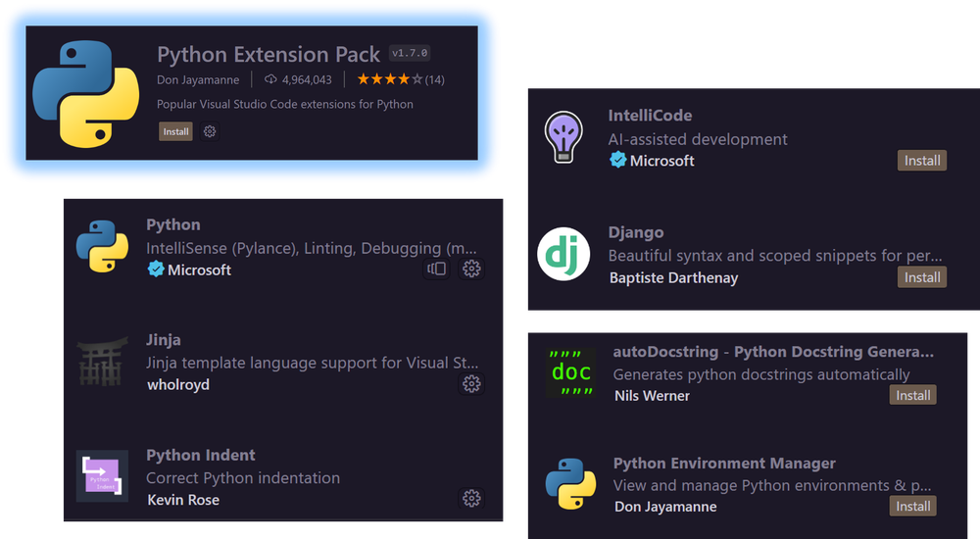Screen dimensions: 980x539
Task: Click the Python Indent title
Action: [201, 455]
